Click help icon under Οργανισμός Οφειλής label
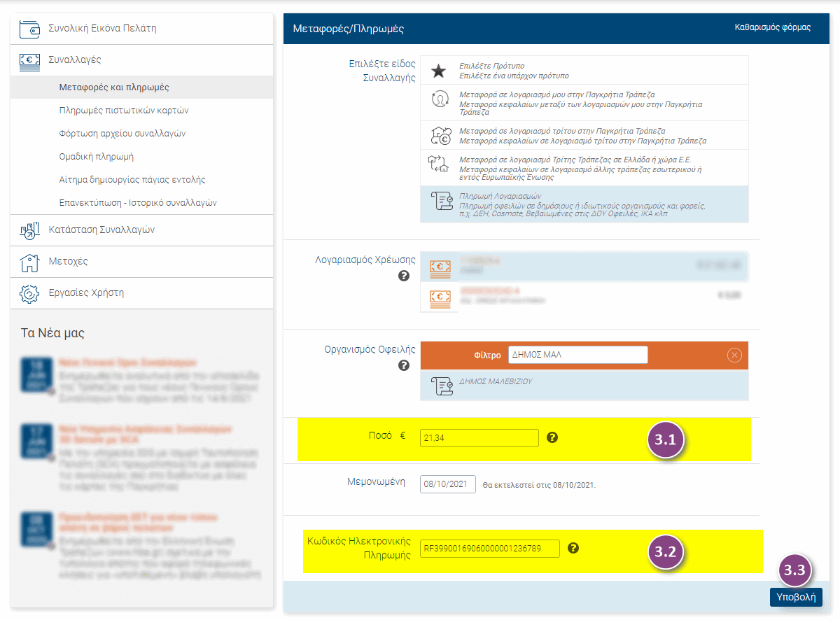Image resolution: width=840 pixels, height=620 pixels. [404, 365]
